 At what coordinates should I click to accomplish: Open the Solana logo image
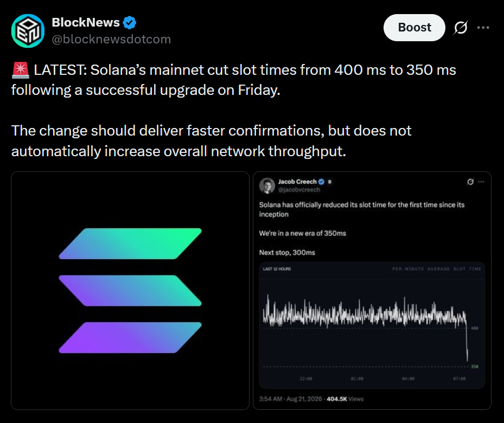coord(130,291)
